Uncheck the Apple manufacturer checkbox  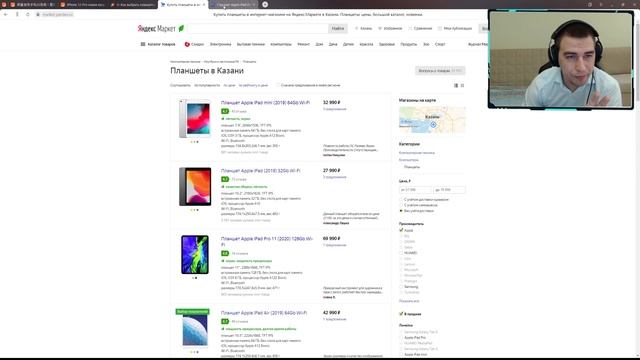pyautogui.click(x=401, y=230)
